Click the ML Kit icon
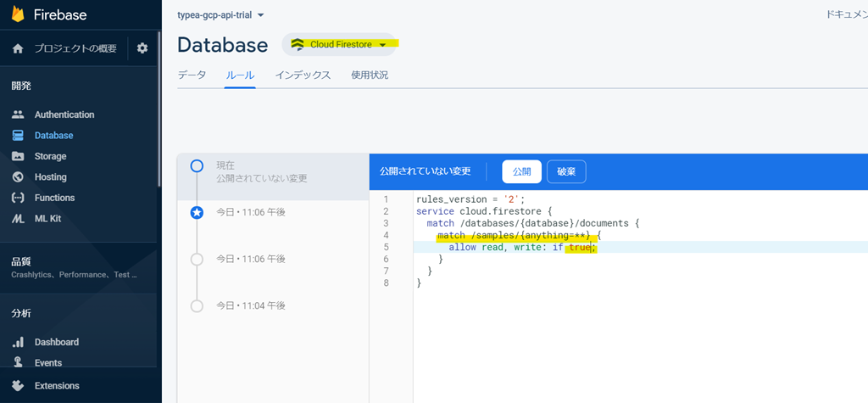Image resolution: width=868 pixels, height=403 pixels. [18, 219]
